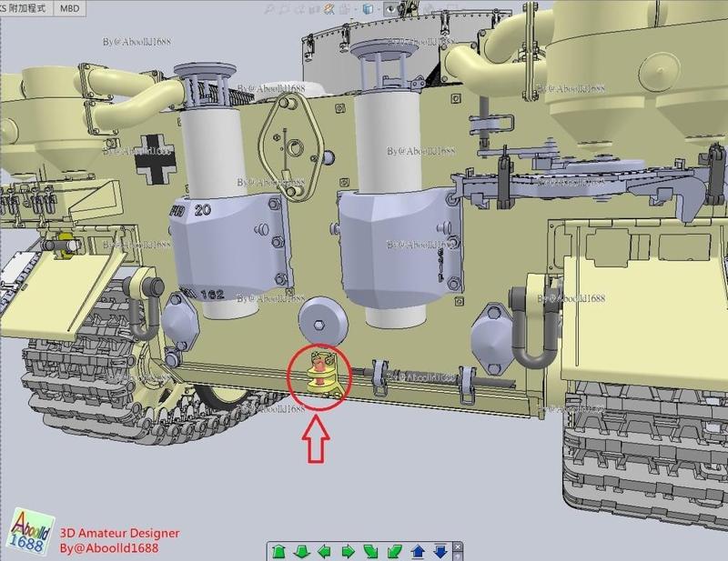
Task: Open help via the question mark on arrow toolbar
Action: point(458,556)
